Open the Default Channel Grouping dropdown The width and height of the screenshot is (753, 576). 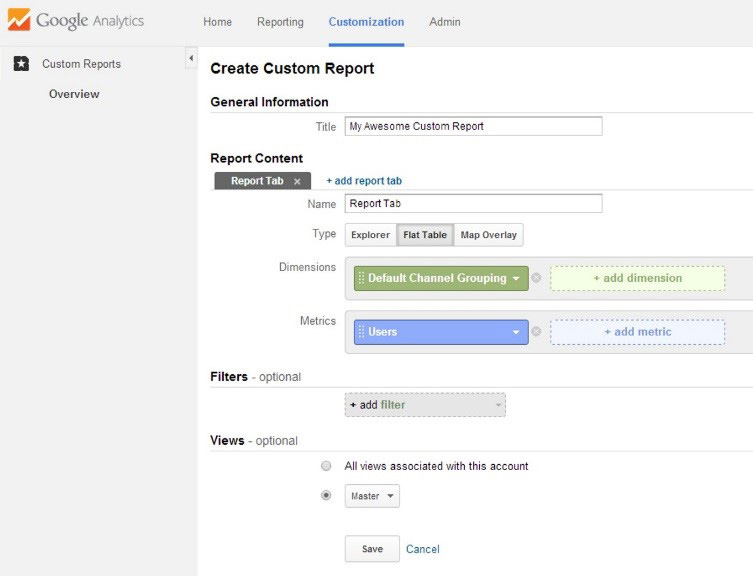516,279
